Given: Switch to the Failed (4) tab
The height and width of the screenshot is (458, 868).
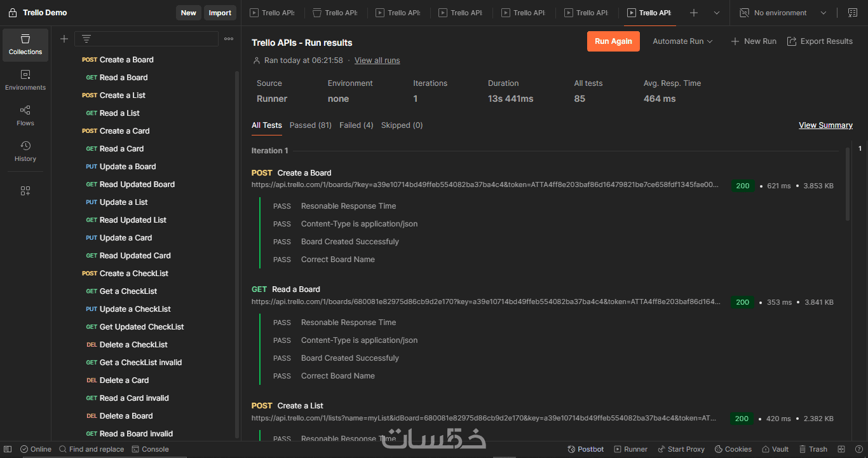Looking at the screenshot, I should [x=356, y=125].
